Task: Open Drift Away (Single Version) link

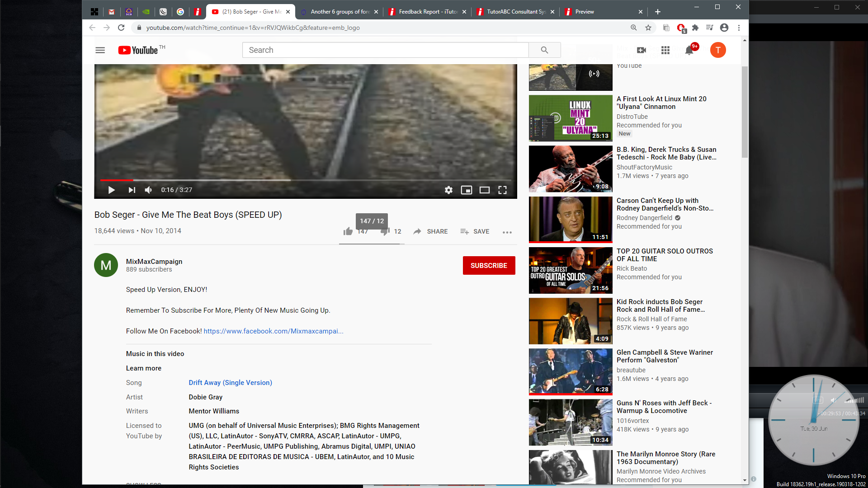Action: [230, 383]
